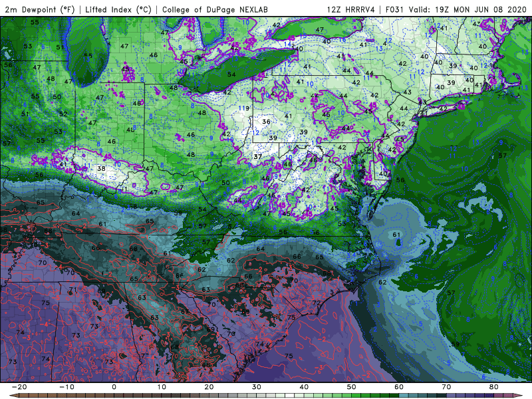Click the "-10" colorbar tick label

click(66, 387)
